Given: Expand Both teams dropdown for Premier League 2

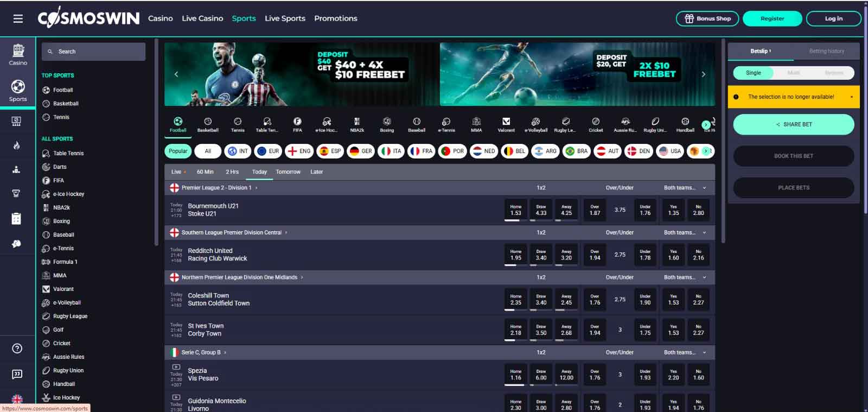Looking at the screenshot, I should (x=704, y=188).
